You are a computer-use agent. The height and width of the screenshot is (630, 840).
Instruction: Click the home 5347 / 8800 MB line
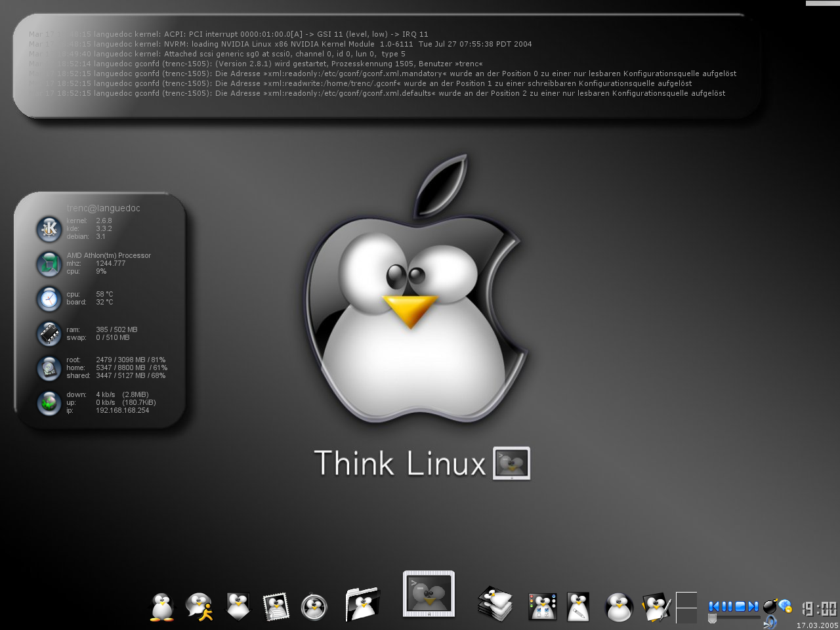coord(117,367)
